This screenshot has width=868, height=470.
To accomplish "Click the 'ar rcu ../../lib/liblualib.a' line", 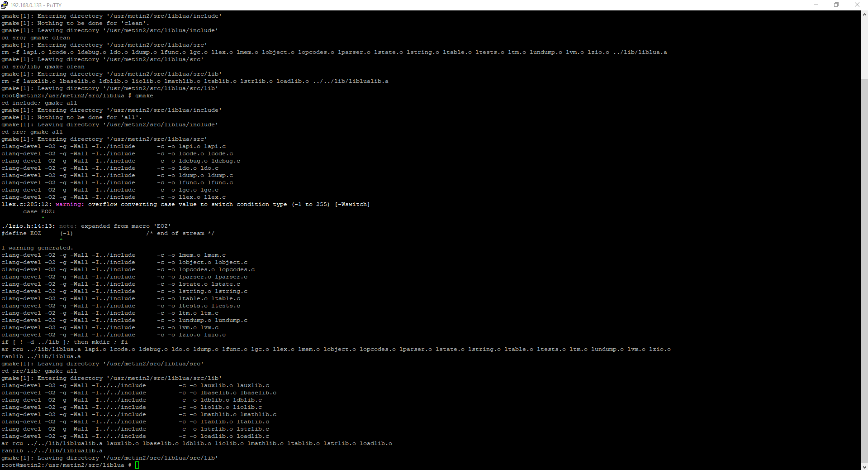I will (197, 443).
